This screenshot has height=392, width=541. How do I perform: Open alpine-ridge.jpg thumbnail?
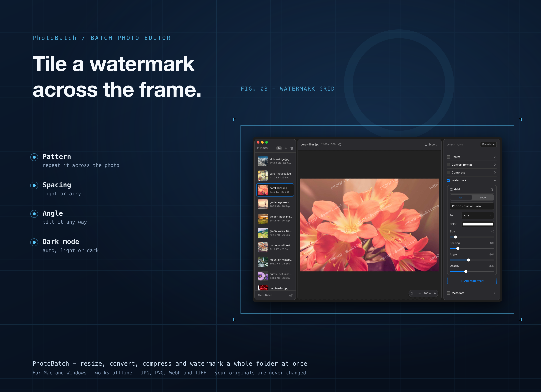263,161
